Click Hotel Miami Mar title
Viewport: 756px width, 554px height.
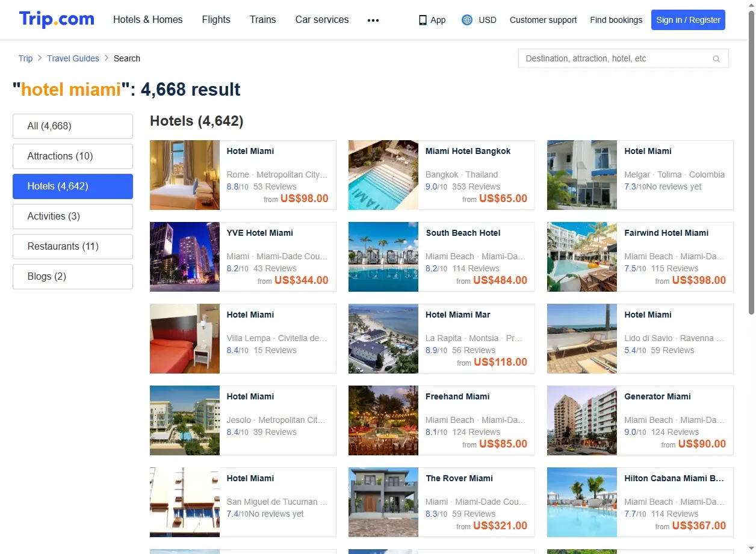458,315
